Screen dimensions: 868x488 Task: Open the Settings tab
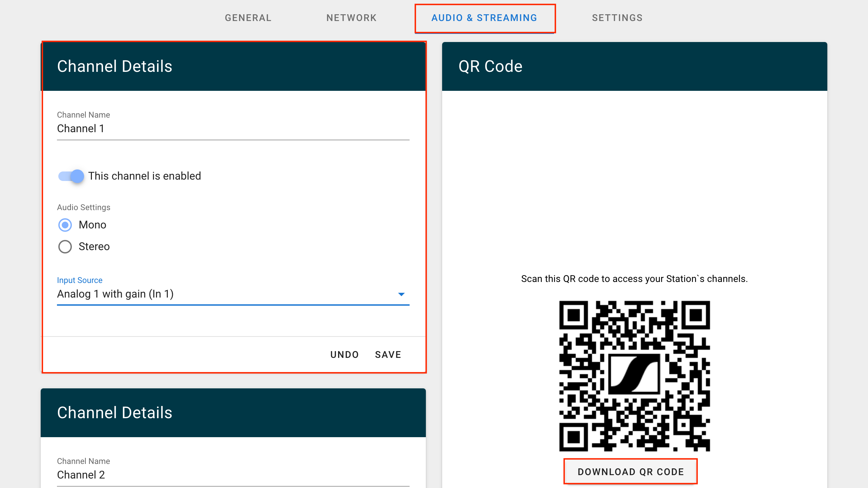point(617,18)
